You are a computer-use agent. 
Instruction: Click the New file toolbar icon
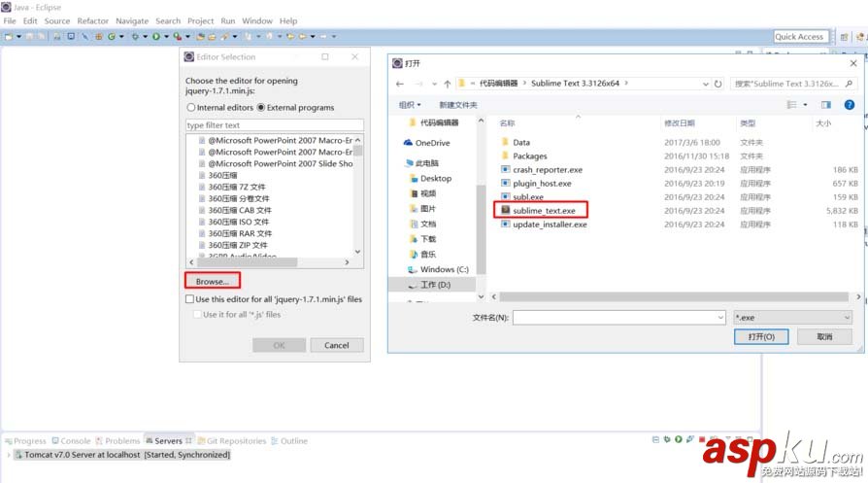[9, 37]
